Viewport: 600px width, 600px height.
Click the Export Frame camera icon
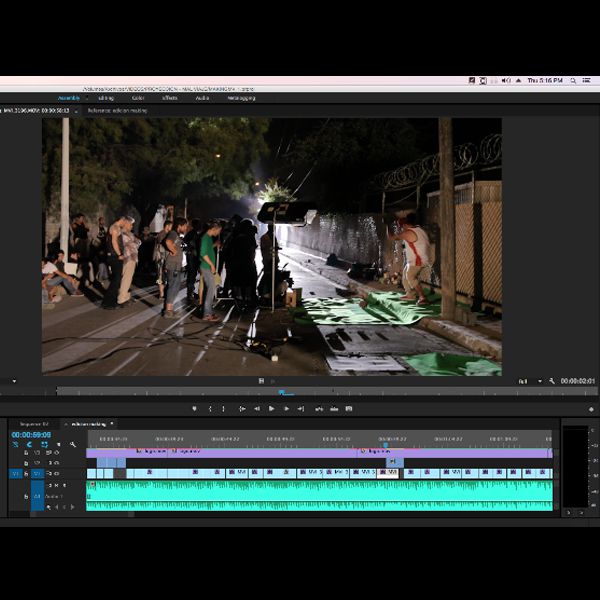click(x=348, y=408)
